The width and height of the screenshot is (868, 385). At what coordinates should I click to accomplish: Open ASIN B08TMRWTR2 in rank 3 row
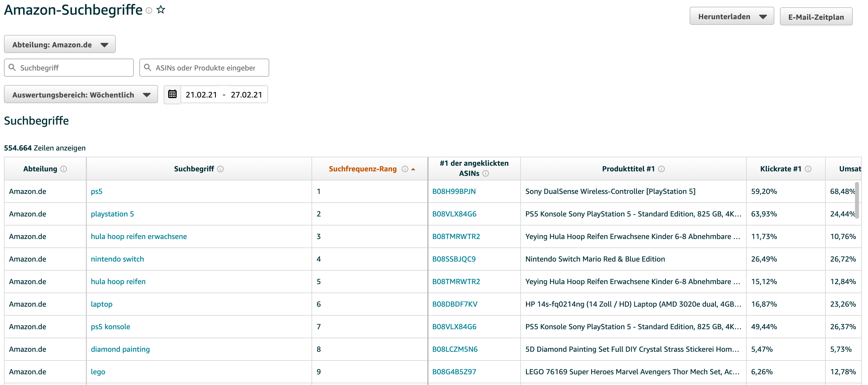[x=456, y=236]
